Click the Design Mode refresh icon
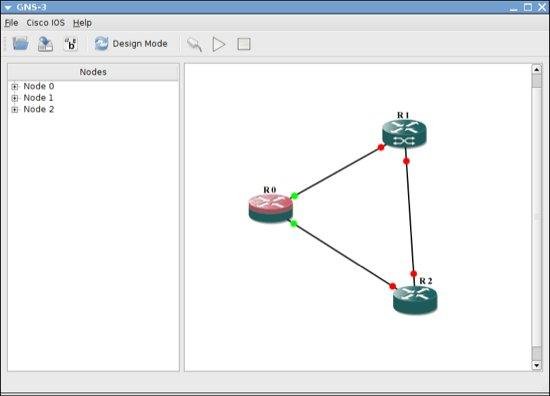This screenshot has width=550, height=396. tap(101, 44)
